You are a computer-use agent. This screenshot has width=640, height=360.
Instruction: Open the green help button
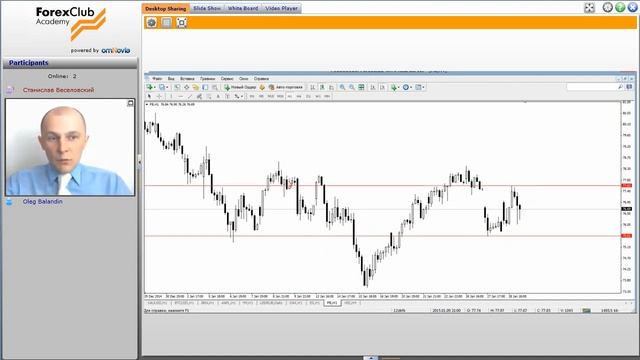[620, 7]
